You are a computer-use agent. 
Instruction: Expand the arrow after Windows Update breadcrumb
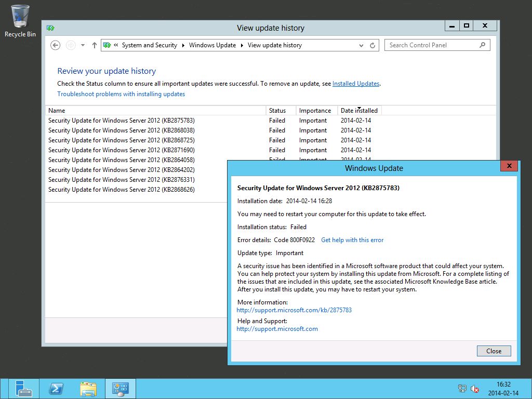pos(242,46)
